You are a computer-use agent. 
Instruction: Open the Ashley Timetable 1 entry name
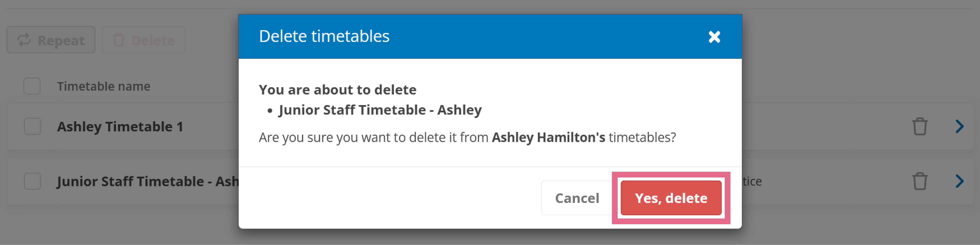(120, 126)
